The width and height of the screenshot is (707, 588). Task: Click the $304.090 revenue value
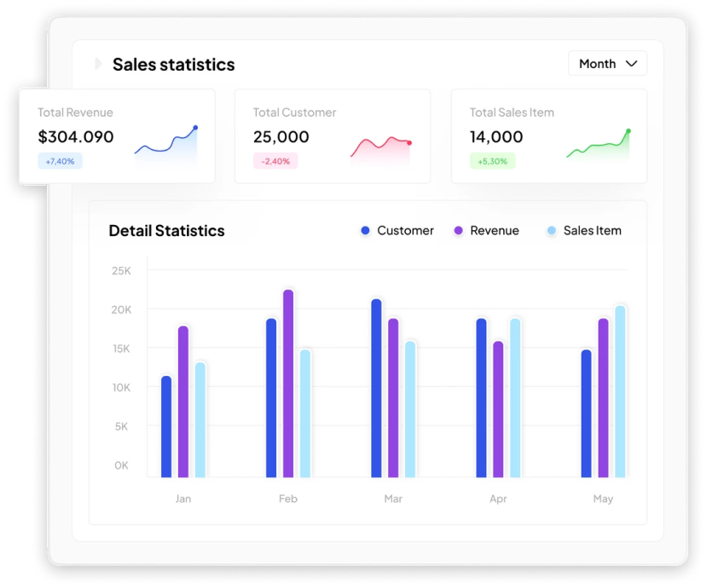(x=76, y=136)
